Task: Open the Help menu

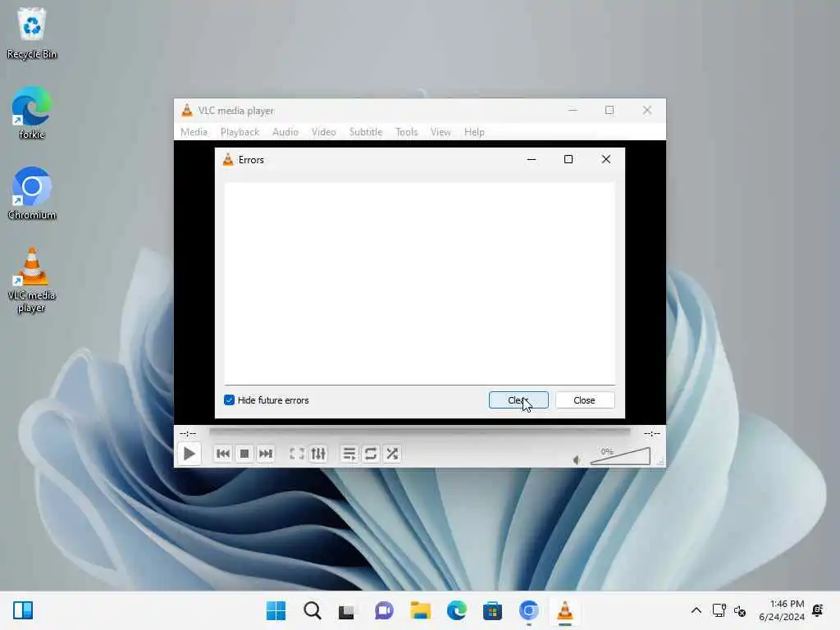Action: tap(474, 132)
